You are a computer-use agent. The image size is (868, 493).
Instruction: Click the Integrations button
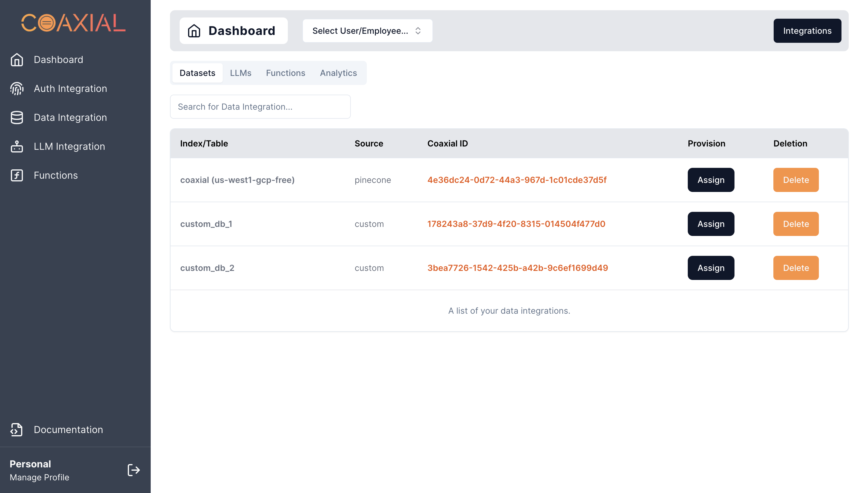(807, 31)
